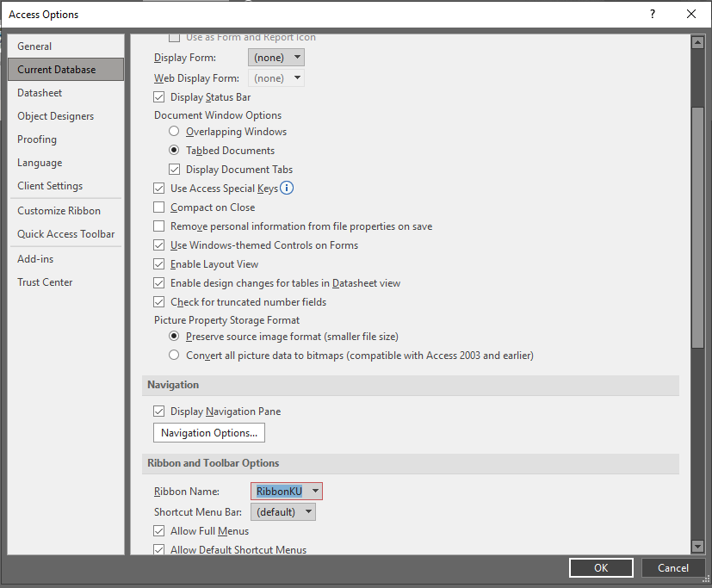Open the General options category
The width and height of the screenshot is (712, 588).
coord(65,46)
